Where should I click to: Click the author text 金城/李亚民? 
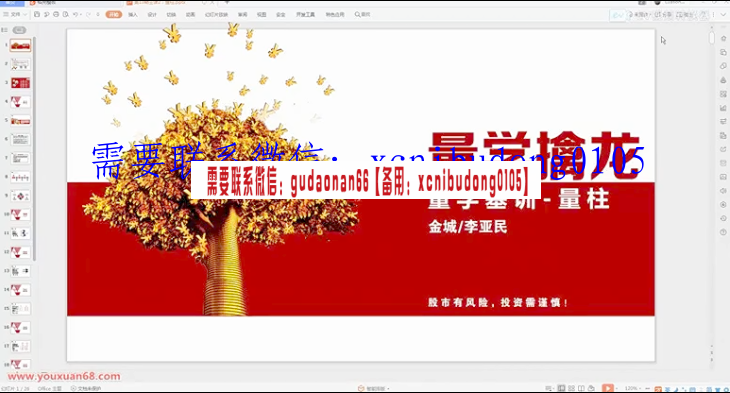467,227
